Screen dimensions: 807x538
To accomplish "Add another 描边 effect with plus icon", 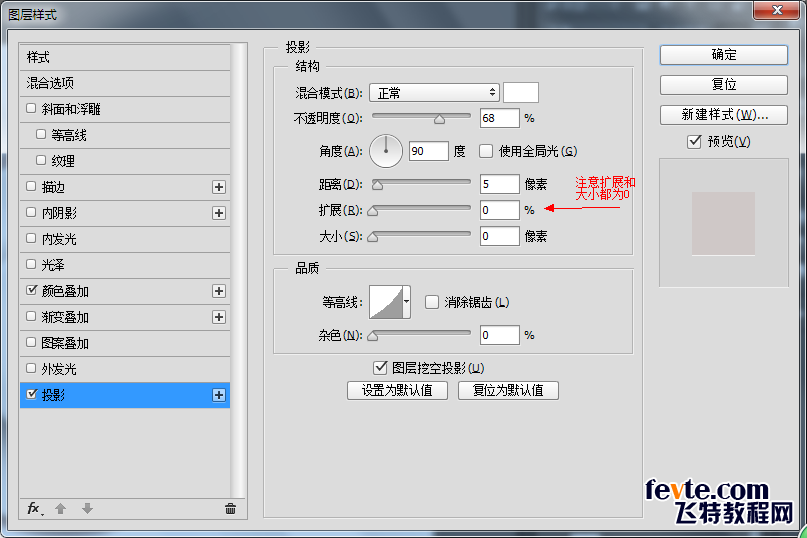I will point(219,187).
